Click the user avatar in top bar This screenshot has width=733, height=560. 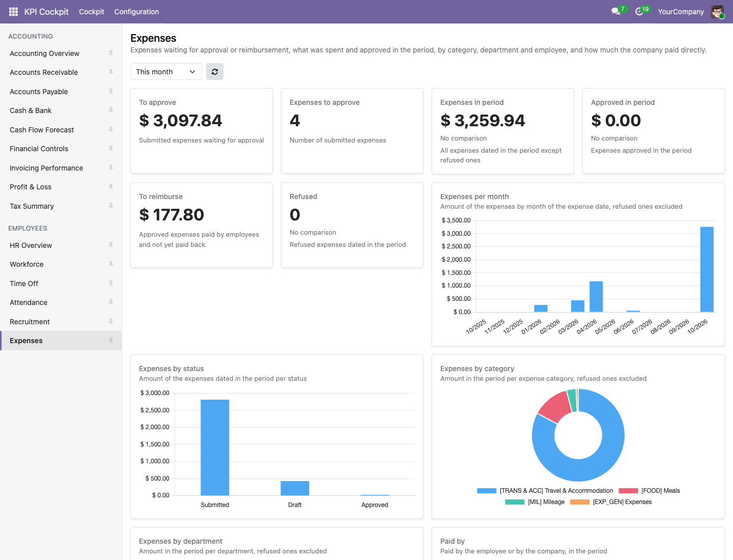pos(717,12)
